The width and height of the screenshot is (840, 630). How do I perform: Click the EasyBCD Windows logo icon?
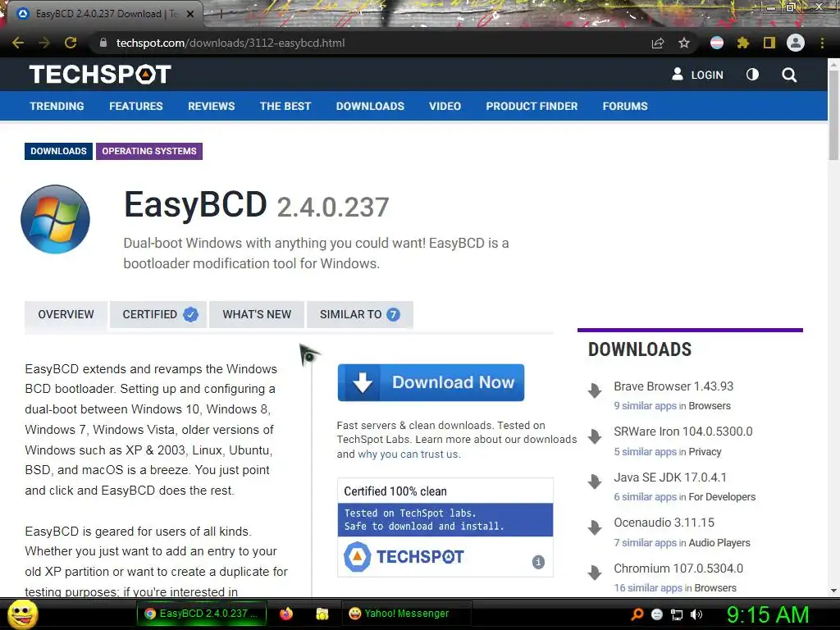click(55, 219)
